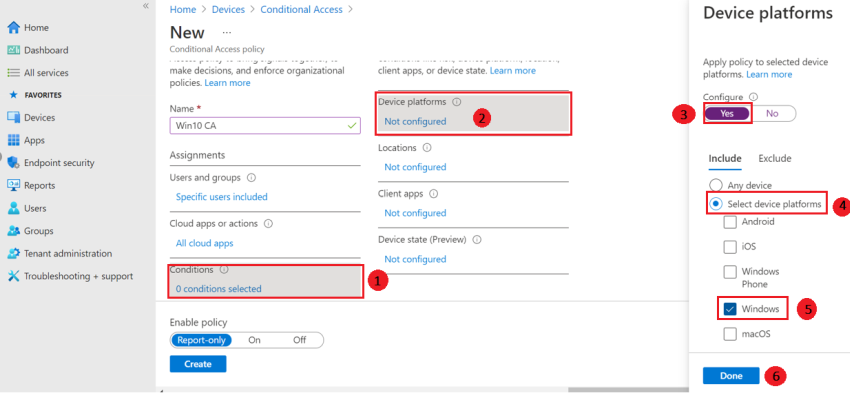Click info icon next to Users and groups
Image resolution: width=850 pixels, height=393 pixels.
tap(251, 178)
